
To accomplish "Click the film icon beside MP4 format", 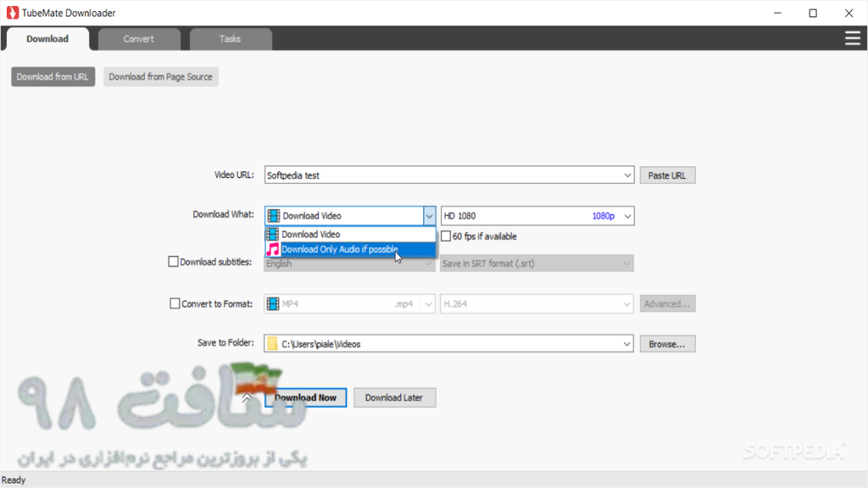I will pyautogui.click(x=273, y=304).
